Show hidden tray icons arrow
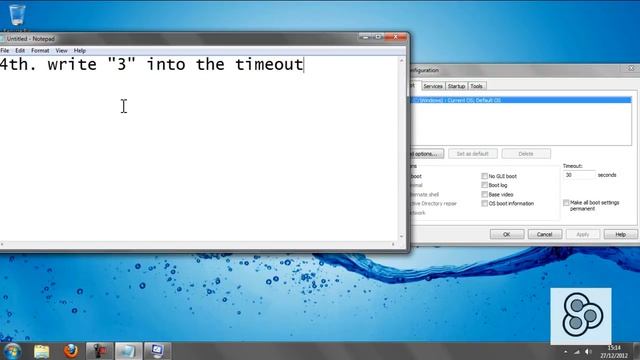The image size is (640, 360). click(x=565, y=351)
